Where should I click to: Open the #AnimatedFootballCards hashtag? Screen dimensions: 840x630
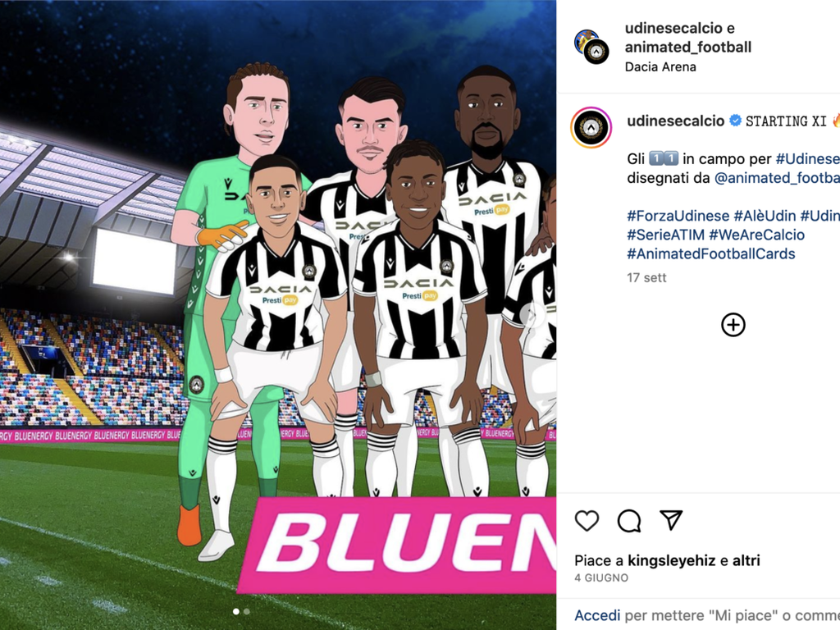tap(711, 253)
